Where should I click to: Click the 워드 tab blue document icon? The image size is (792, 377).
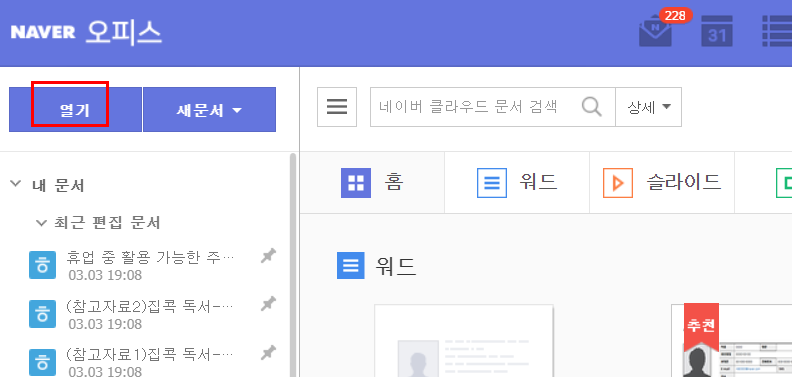click(x=492, y=182)
